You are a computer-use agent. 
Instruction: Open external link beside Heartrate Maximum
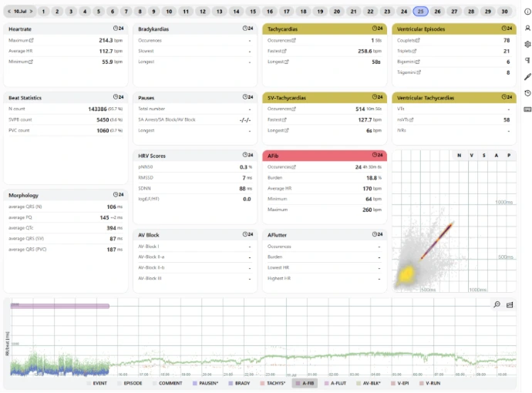click(x=33, y=39)
